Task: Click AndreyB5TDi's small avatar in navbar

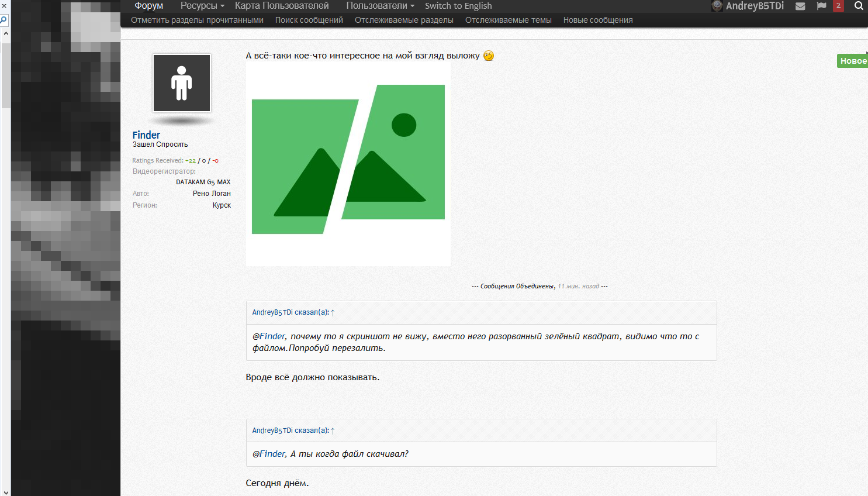Action: 717,6
